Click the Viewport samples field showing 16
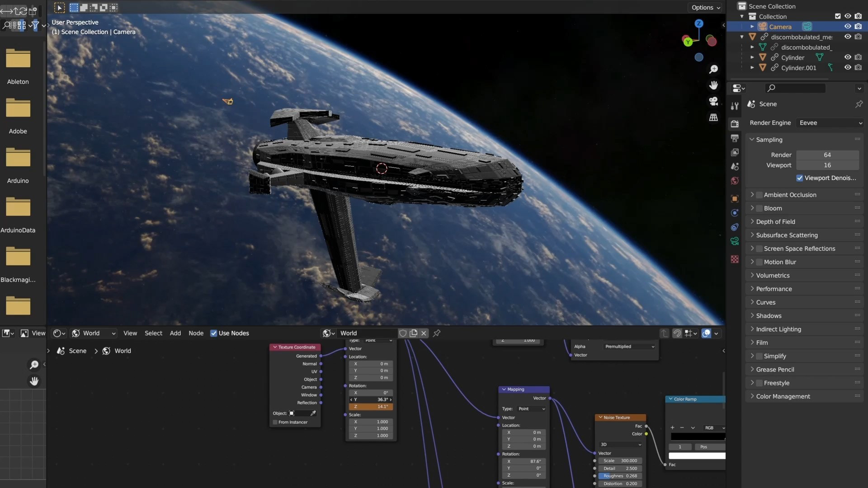 827,165
